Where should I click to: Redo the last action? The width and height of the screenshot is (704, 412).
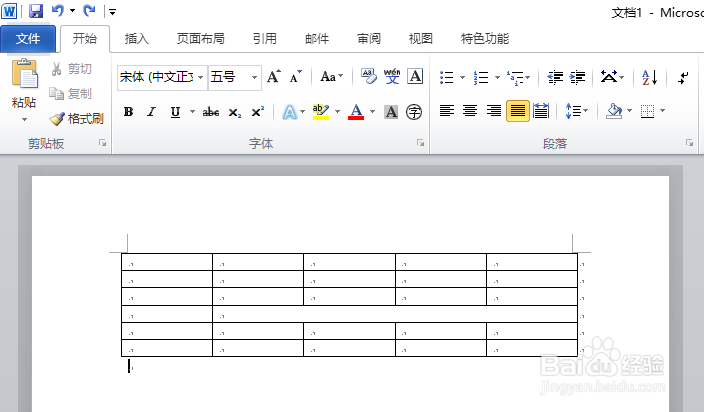click(x=89, y=10)
